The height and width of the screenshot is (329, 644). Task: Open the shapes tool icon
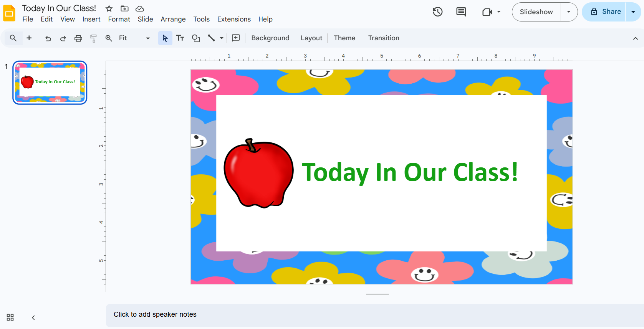pos(196,38)
